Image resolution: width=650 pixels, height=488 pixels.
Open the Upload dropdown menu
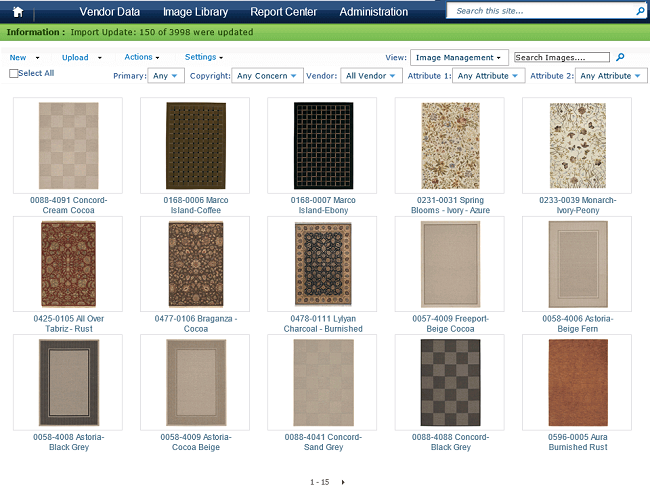click(x=81, y=58)
